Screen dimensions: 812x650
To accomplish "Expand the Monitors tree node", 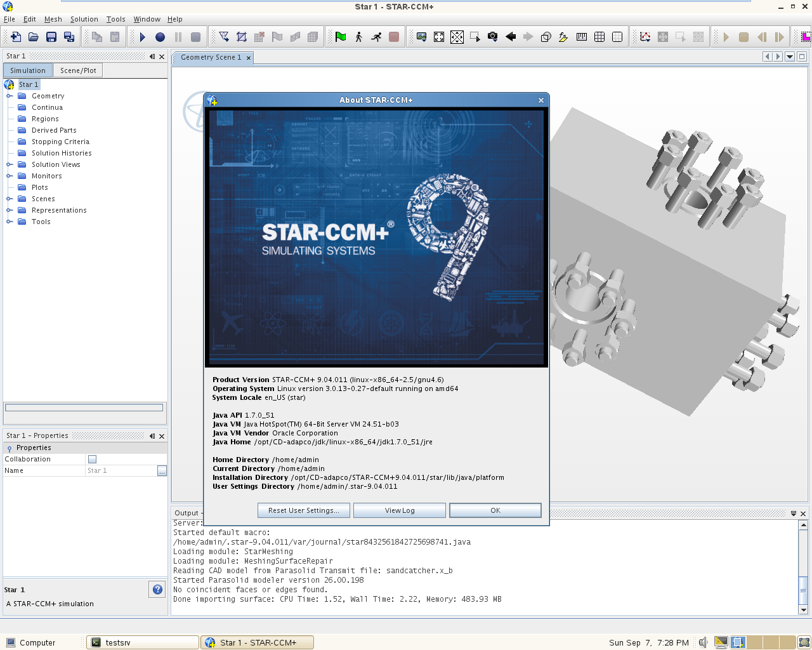I will 9,176.
